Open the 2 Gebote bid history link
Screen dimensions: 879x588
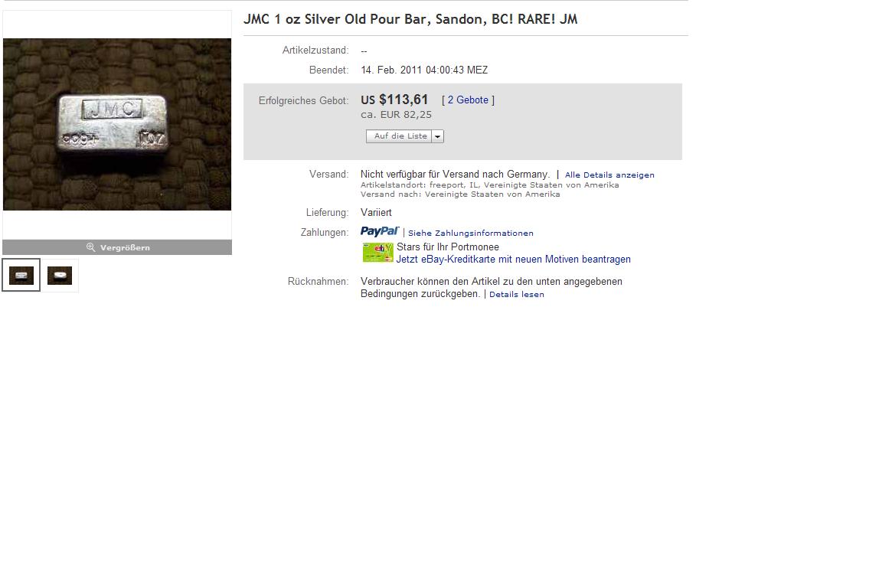click(468, 100)
